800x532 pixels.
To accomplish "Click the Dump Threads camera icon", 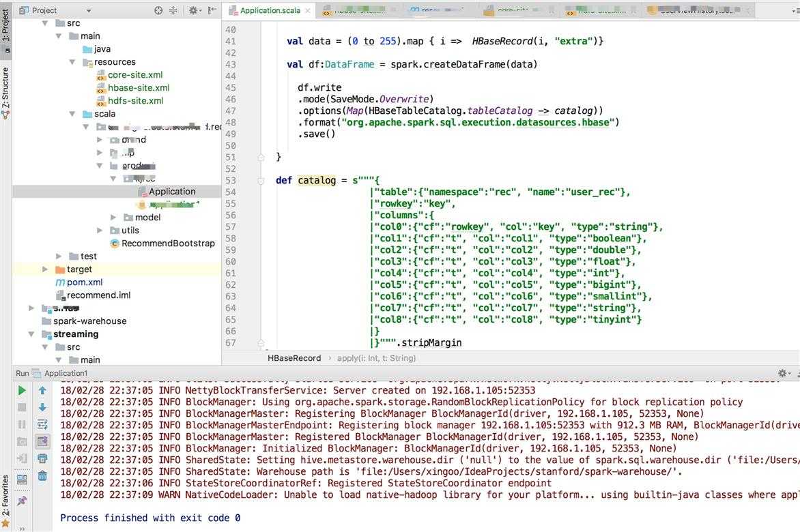I will pyautogui.click(x=21, y=441).
